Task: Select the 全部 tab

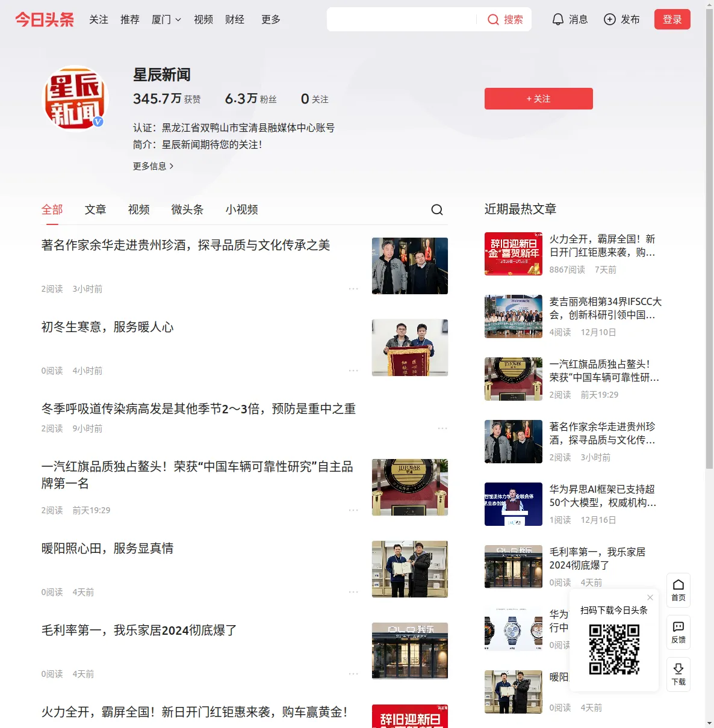Action: [52, 210]
